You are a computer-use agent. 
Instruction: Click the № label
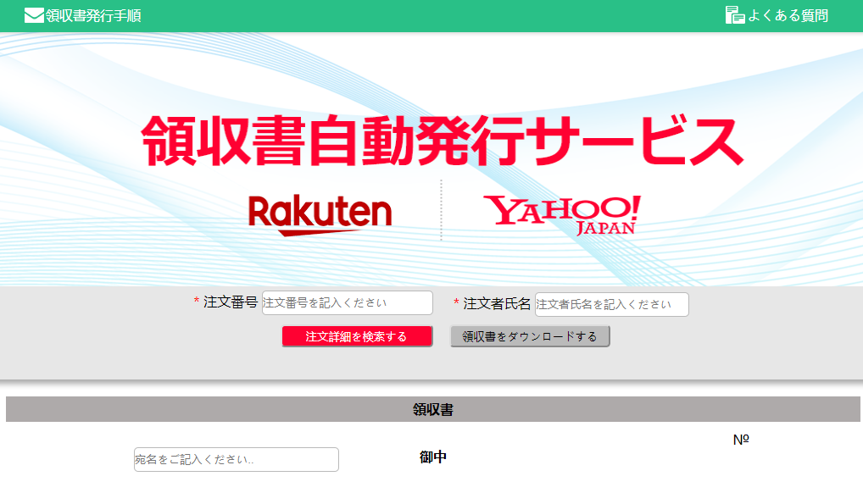coord(741,440)
